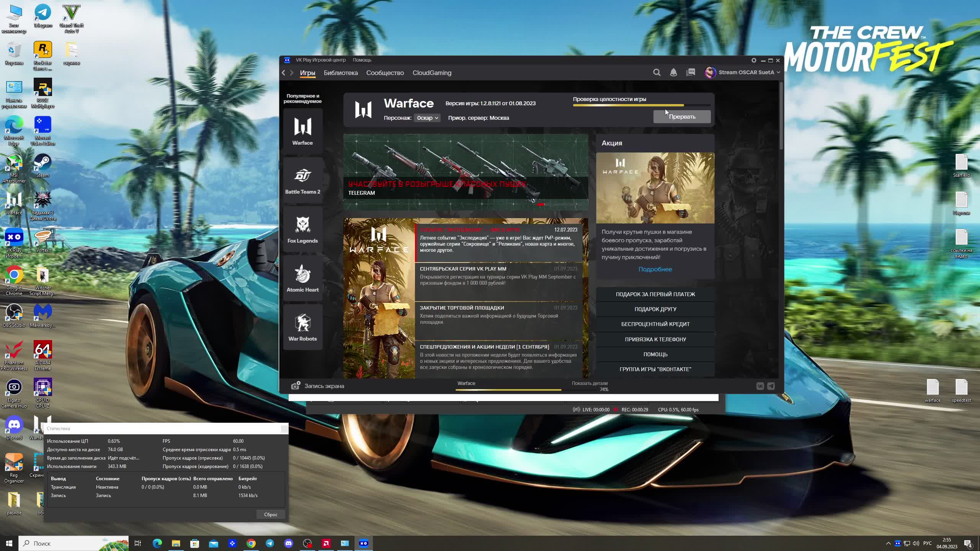980x551 pixels.
Task: Open File Explorer from the taskbar
Action: (x=176, y=543)
